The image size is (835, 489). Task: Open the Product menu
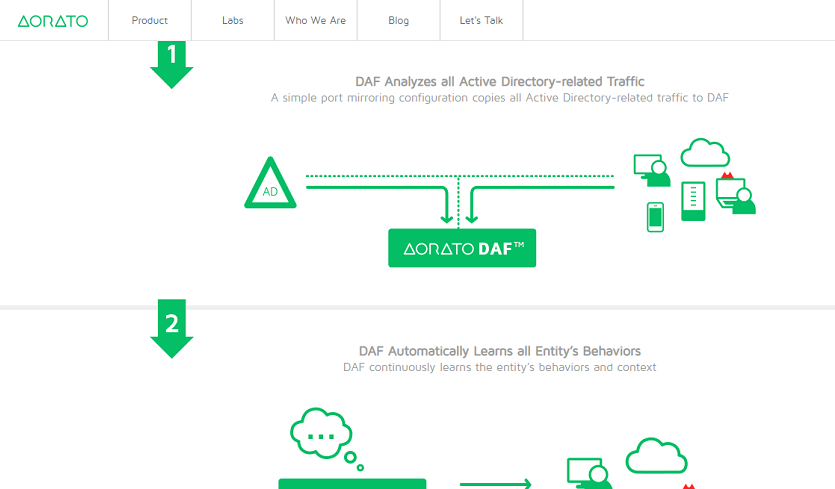150,20
